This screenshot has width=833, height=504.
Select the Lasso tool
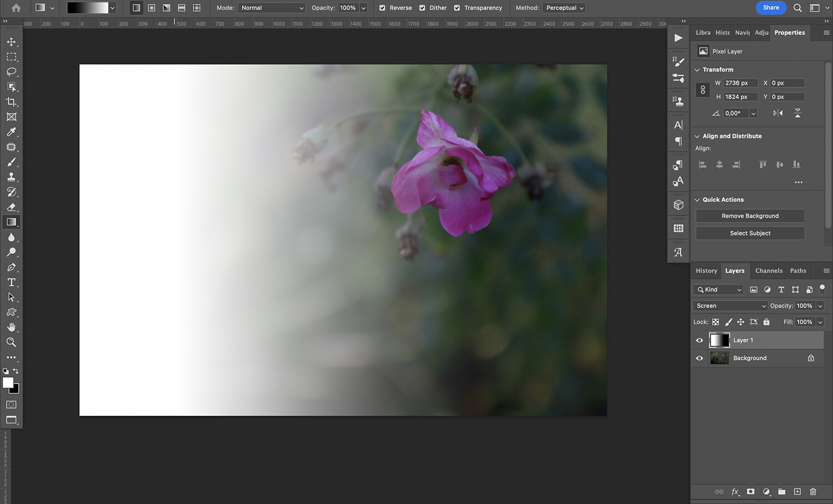[12, 72]
